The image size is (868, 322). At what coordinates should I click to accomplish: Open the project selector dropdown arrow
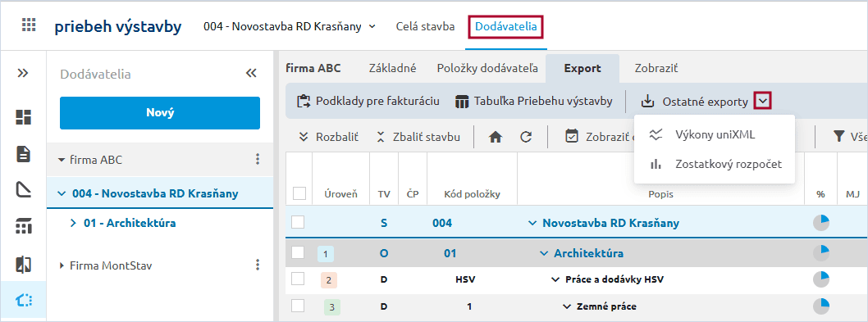click(372, 26)
